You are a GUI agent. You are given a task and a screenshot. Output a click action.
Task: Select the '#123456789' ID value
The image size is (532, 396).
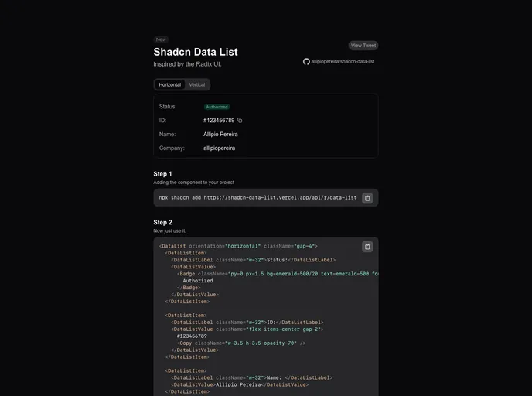click(x=219, y=121)
